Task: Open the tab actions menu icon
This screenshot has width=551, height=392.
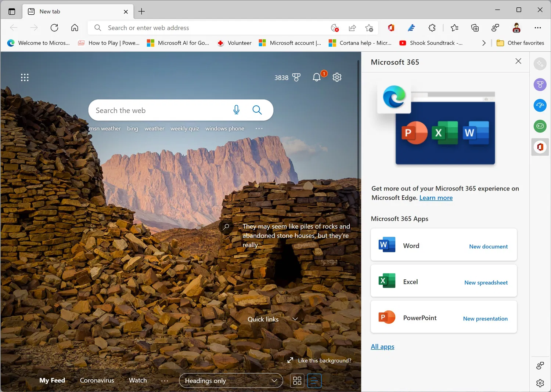Action: (12, 11)
